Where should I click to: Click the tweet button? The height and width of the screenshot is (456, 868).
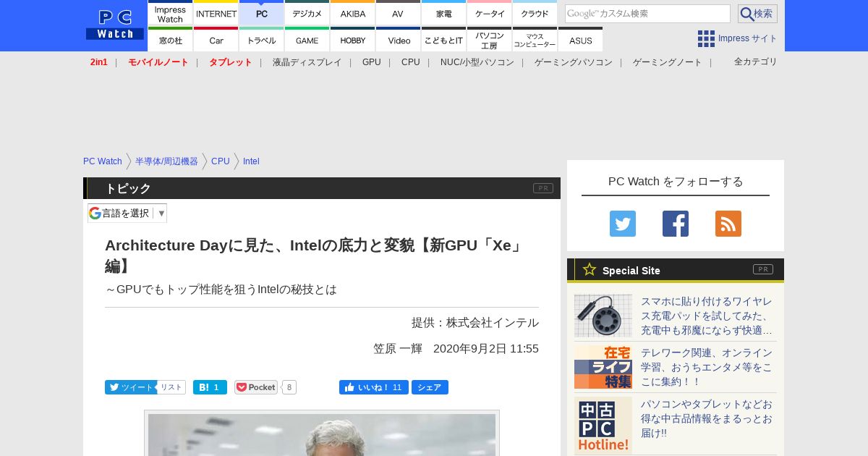click(130, 387)
